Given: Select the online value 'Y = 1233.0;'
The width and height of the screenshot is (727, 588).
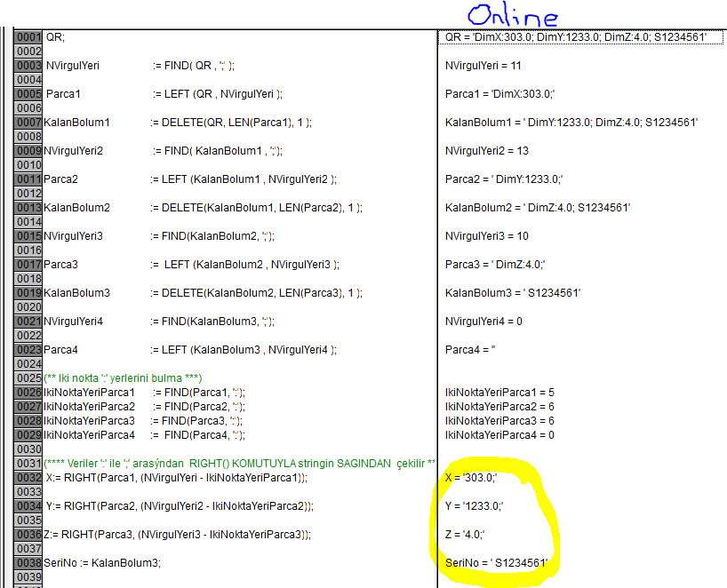Looking at the screenshot, I should tap(475, 506).
